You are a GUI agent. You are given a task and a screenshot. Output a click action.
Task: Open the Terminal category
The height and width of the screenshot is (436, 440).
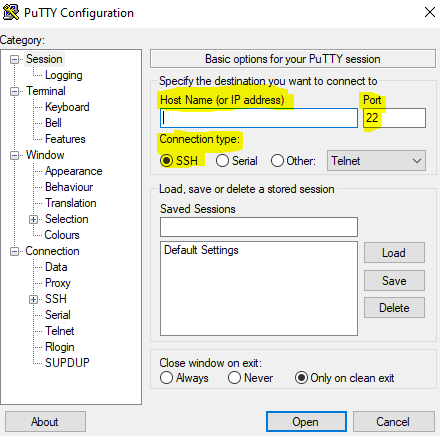tap(46, 91)
